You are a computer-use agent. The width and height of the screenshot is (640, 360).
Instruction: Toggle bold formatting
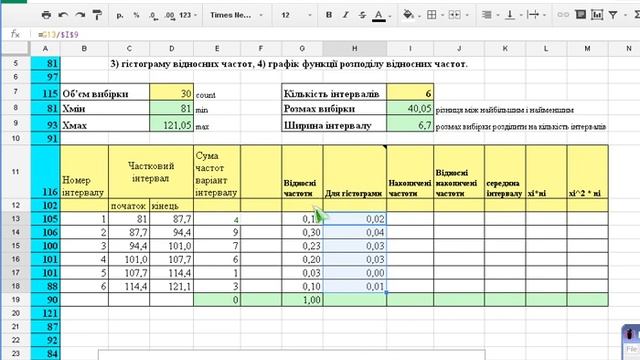(329, 15)
